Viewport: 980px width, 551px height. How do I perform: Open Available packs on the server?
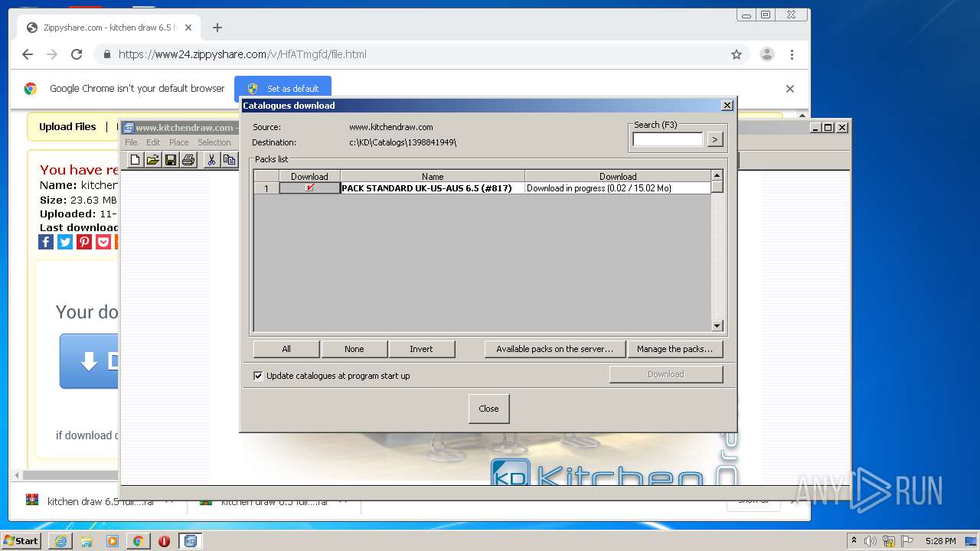pyautogui.click(x=554, y=349)
